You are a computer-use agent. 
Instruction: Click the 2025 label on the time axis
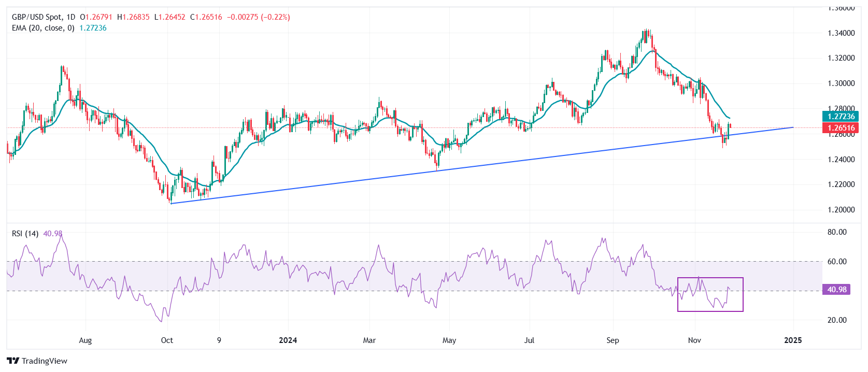793,340
